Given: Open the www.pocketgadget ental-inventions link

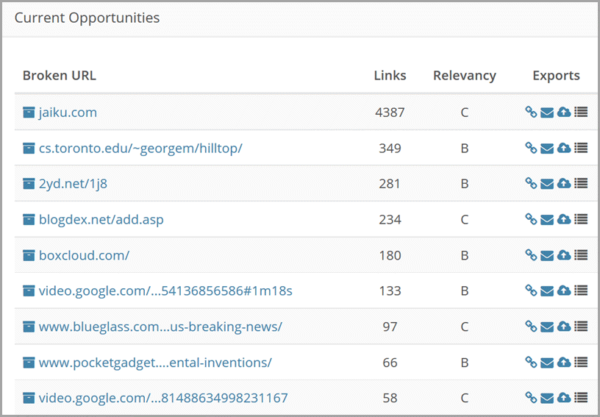Looking at the screenshot, I should coord(155,362).
